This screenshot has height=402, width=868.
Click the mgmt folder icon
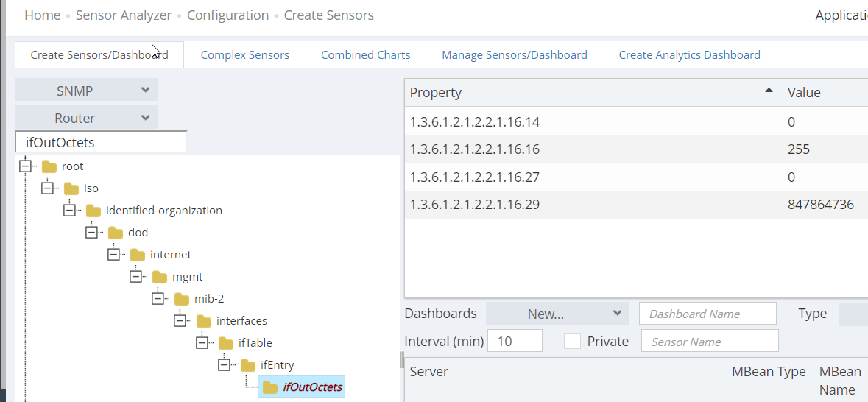pyautogui.click(x=160, y=277)
